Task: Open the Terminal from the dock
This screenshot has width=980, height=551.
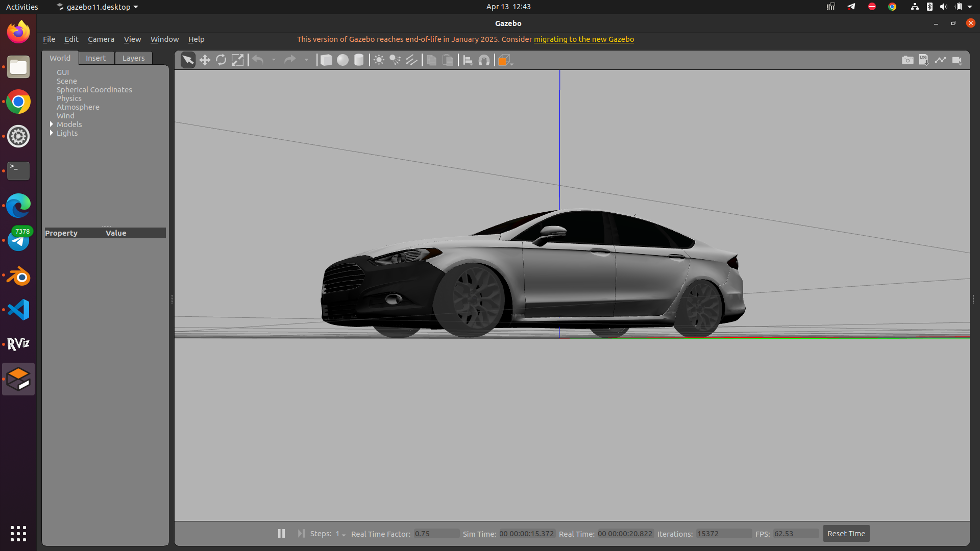Action: coord(18,171)
